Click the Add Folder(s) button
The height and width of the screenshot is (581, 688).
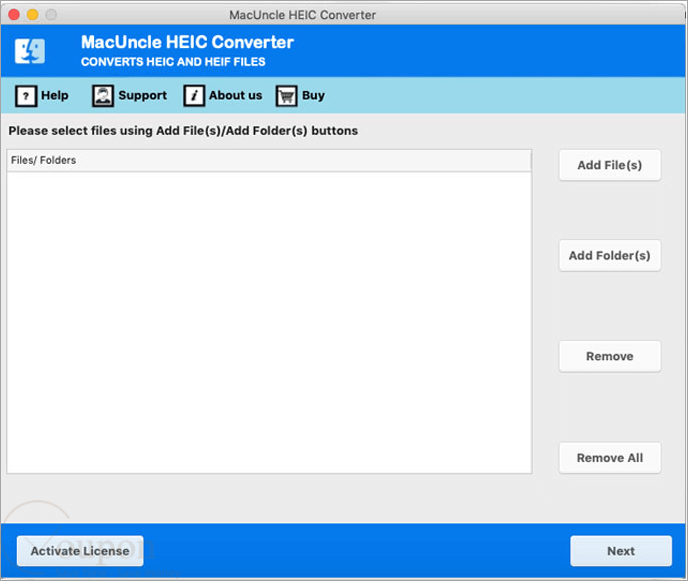pos(610,255)
